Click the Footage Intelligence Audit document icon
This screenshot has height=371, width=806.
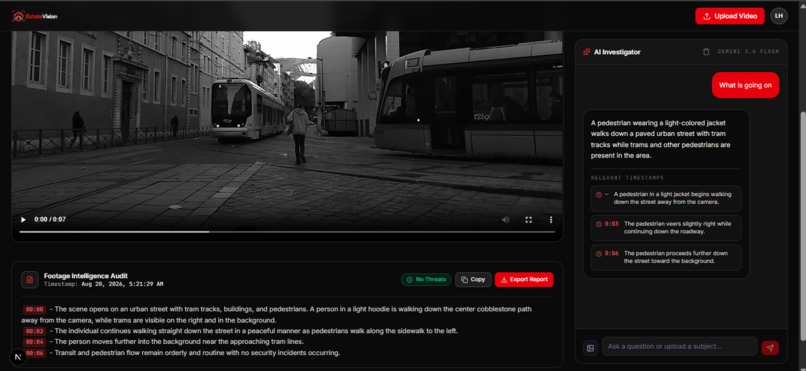(x=30, y=280)
